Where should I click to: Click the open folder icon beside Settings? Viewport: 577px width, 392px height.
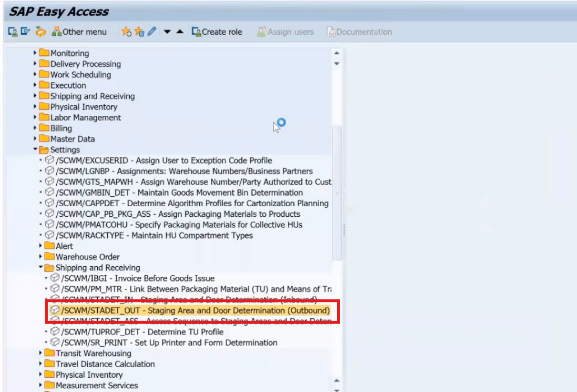pyautogui.click(x=44, y=150)
